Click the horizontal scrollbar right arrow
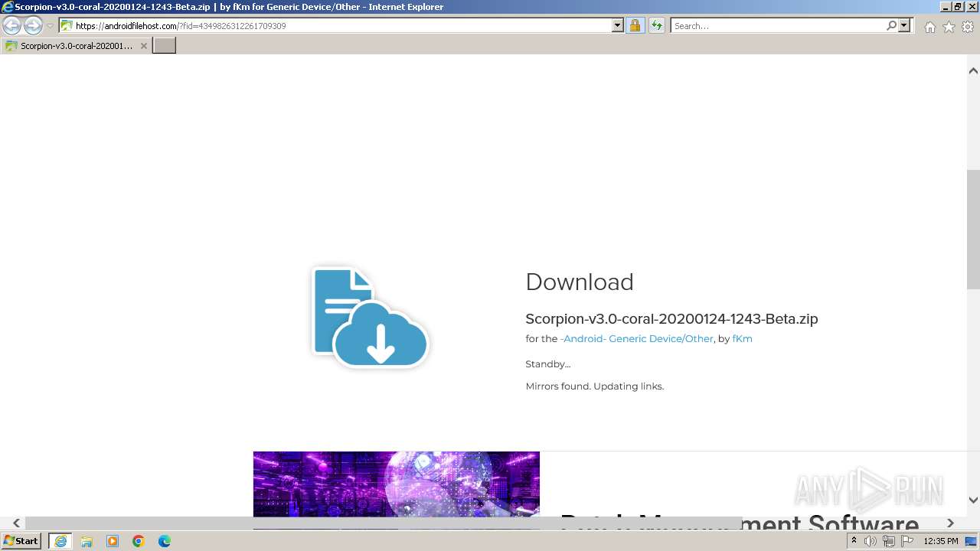Screen dimensions: 980x551 pyautogui.click(x=951, y=523)
